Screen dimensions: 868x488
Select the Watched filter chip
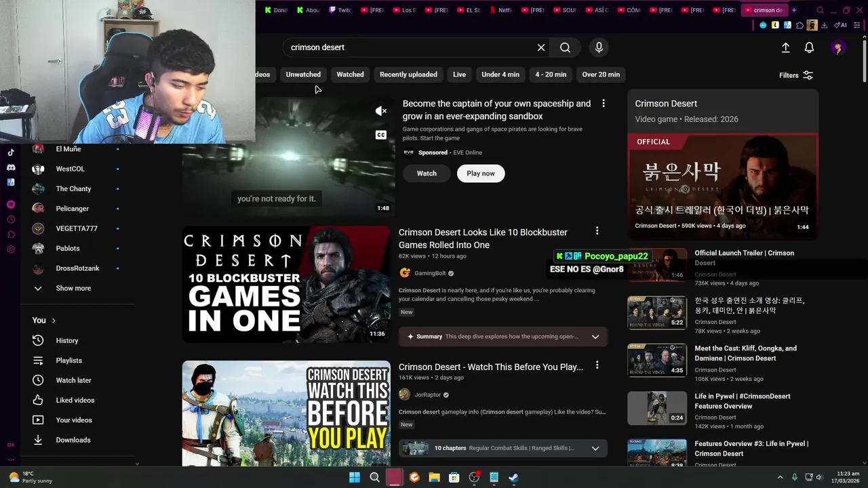pos(350,75)
